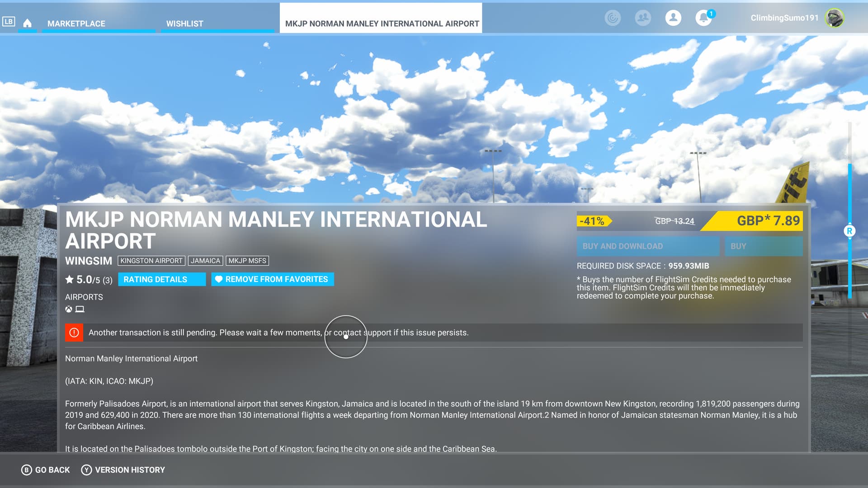Toggle Remove From Favorites
The image size is (868, 488).
tap(272, 279)
